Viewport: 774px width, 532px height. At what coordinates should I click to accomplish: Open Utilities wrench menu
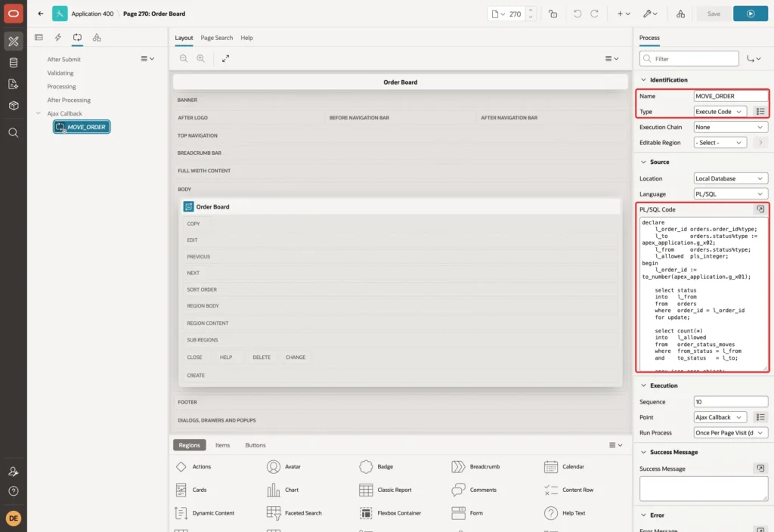coord(650,14)
